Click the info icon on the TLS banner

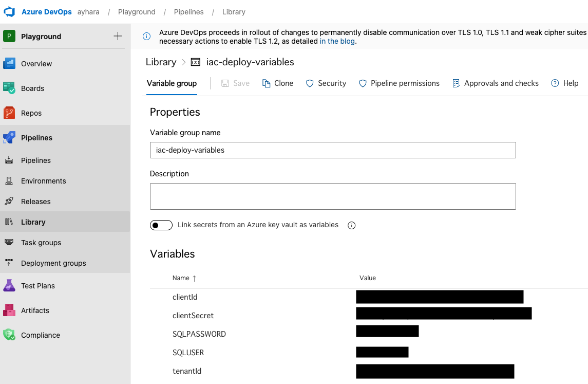(147, 36)
